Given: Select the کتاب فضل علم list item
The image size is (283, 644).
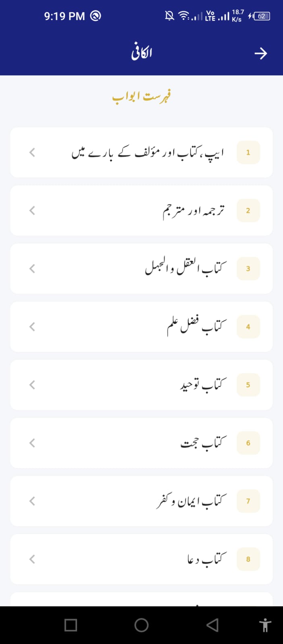Looking at the screenshot, I should click(141, 326).
